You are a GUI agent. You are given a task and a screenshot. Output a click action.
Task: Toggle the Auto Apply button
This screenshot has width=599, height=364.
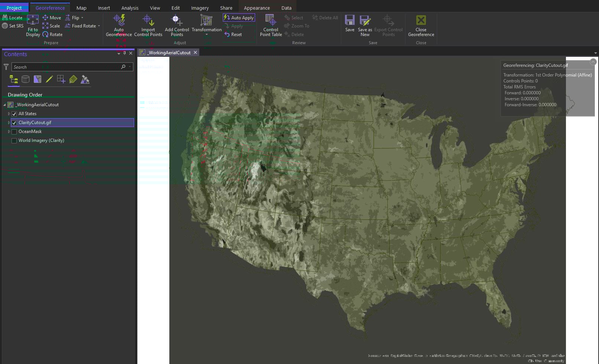pyautogui.click(x=239, y=17)
